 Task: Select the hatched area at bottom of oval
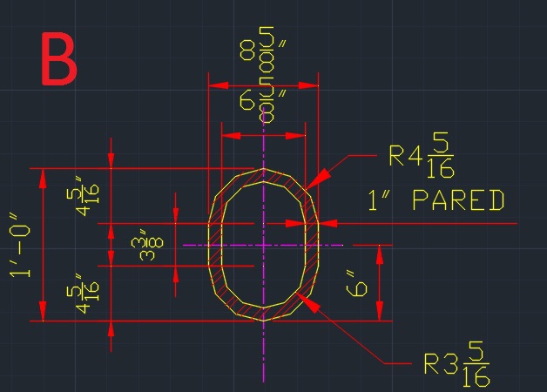[x=263, y=311]
